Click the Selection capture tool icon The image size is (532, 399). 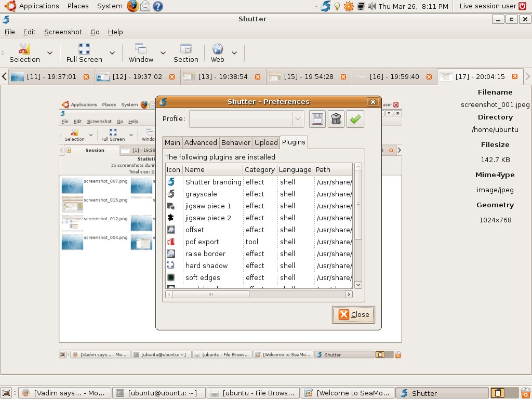pyautogui.click(x=24, y=49)
